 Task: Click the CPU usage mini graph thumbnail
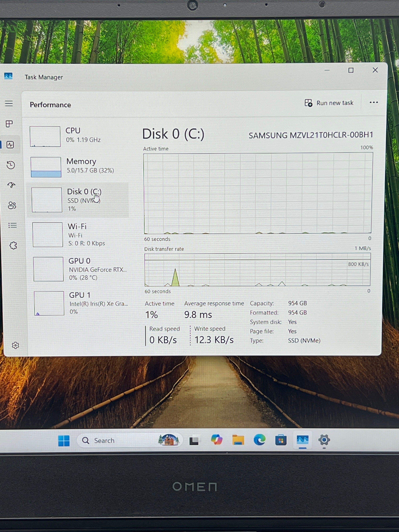pos(45,136)
